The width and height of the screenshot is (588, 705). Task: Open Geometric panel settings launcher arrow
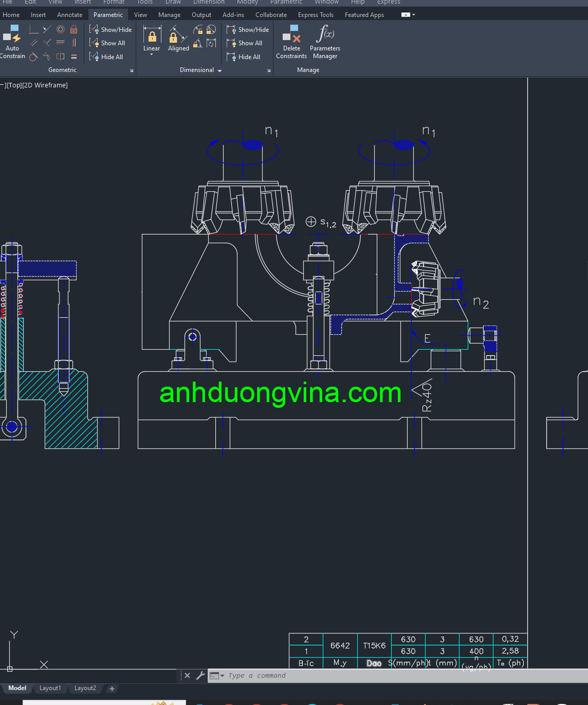click(132, 70)
